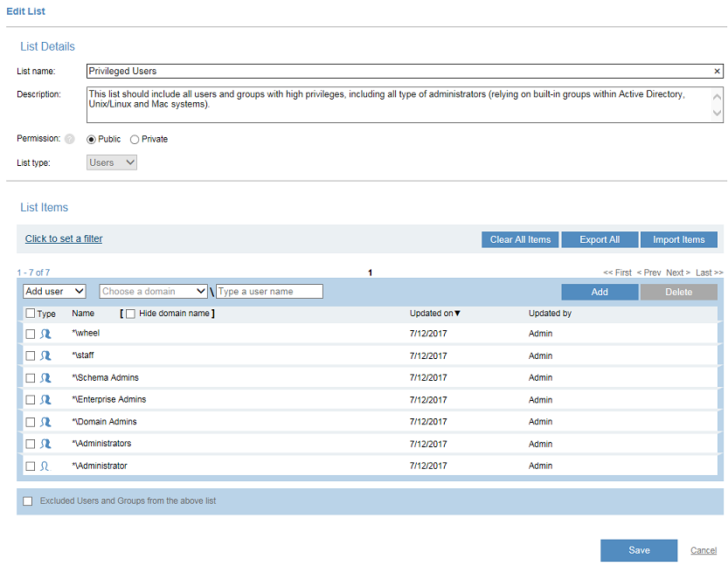
Task: Go to Next page of list items
Action: click(x=677, y=273)
